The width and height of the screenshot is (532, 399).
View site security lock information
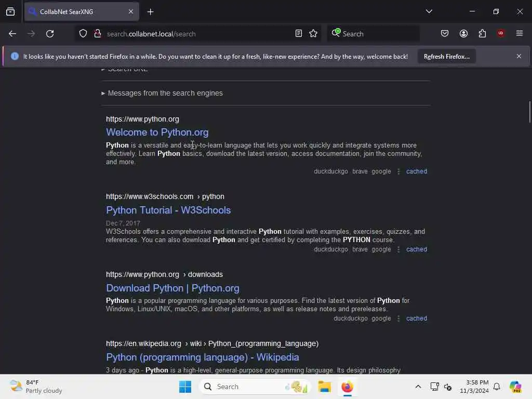98,34
